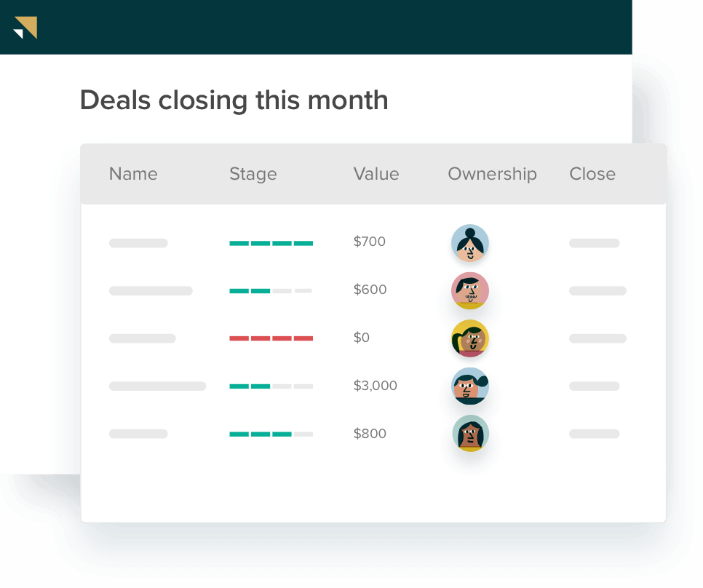Image resolution: width=703 pixels, height=588 pixels.
Task: Adjust stage progress bar of $800 deal
Action: (x=271, y=434)
